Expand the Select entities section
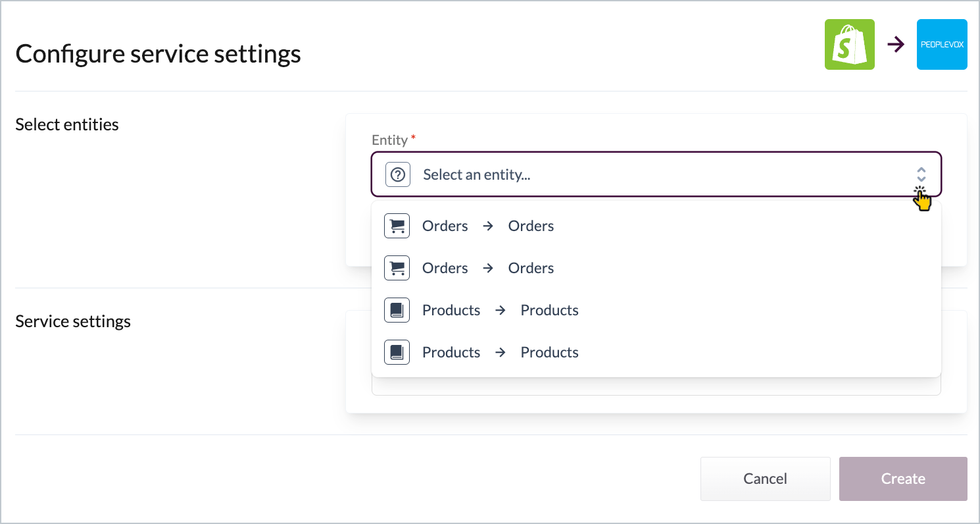Screen dimensions: 980x524 click(66, 124)
